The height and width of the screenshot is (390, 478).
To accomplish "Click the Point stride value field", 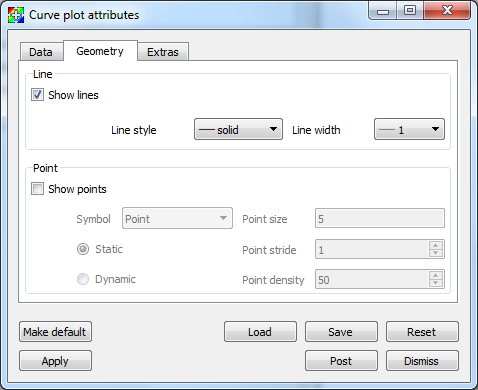I will click(372, 249).
